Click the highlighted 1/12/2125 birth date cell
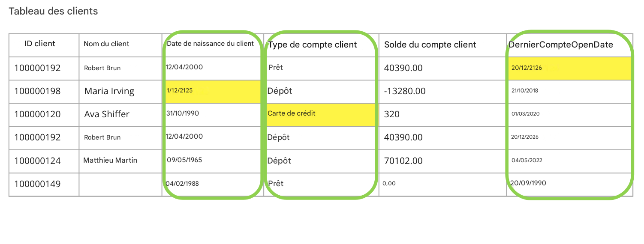The height and width of the screenshot is (244, 644). click(180, 90)
